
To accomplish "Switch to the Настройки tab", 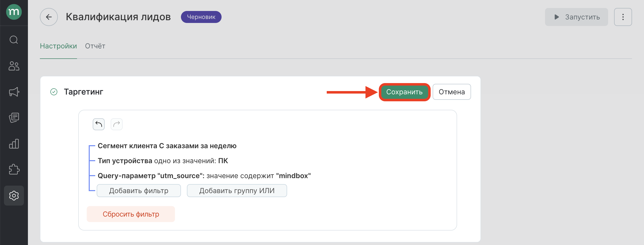I will pos(58,46).
